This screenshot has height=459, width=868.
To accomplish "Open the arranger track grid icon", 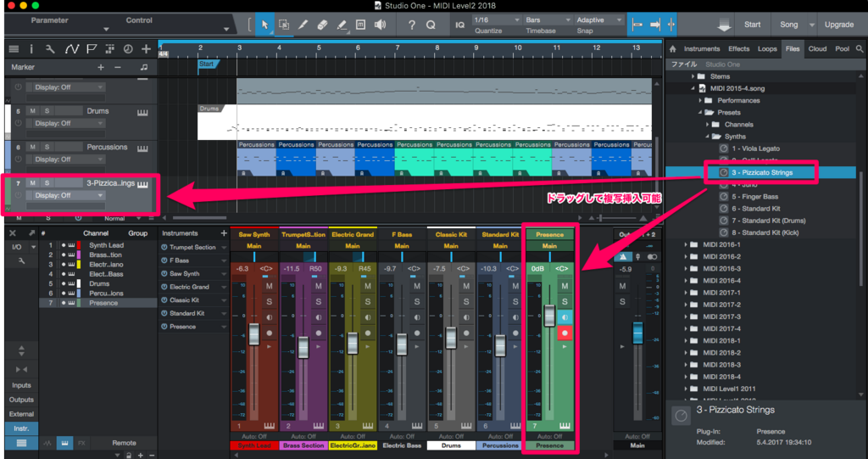I will pyautogui.click(x=109, y=48).
